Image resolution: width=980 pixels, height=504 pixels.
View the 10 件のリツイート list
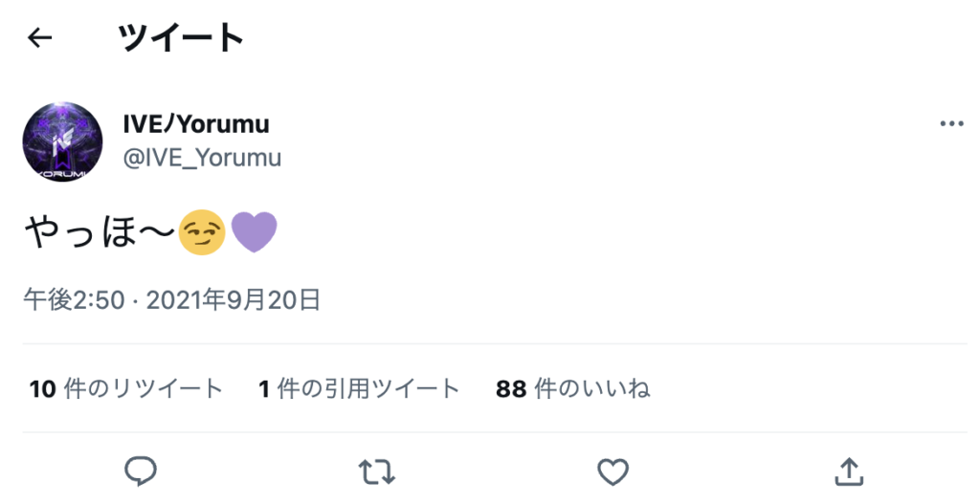pos(125,388)
